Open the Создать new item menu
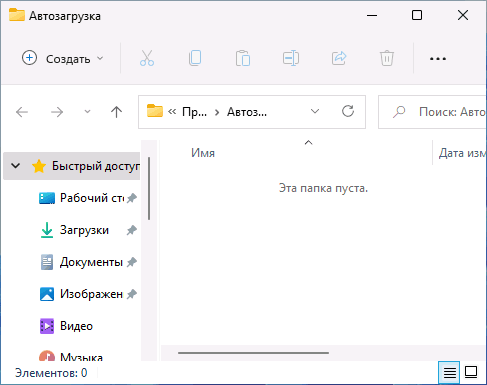Screen dimensions: 487x385 [63, 59]
